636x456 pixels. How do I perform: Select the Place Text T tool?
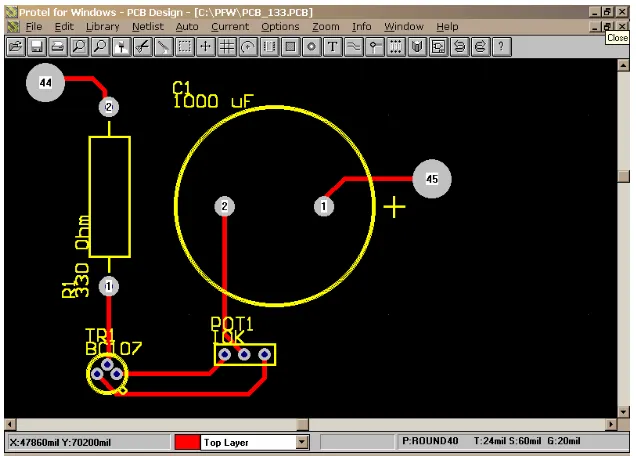pyautogui.click(x=333, y=47)
